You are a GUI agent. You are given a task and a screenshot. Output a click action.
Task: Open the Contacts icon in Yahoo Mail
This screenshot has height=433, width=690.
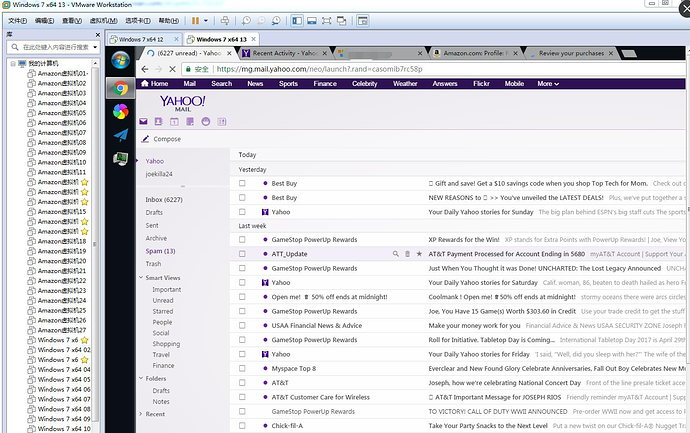pyautogui.click(x=160, y=122)
